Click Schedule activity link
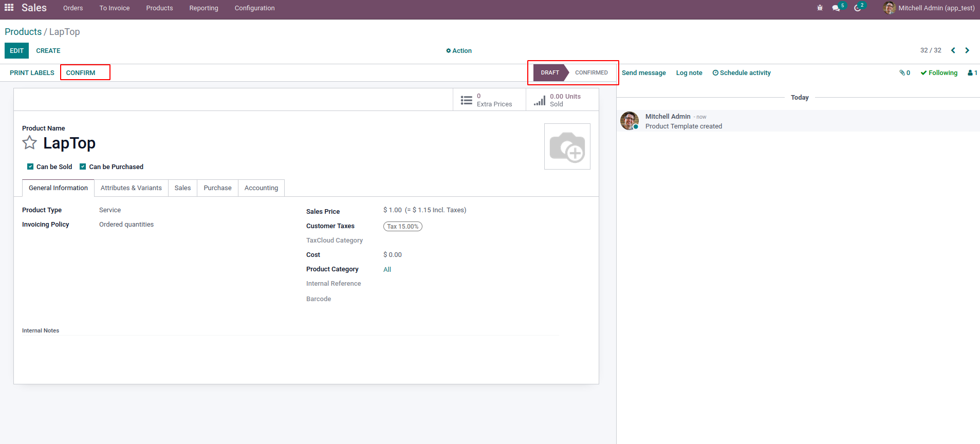Viewport: 980px width, 444px height. pos(742,73)
